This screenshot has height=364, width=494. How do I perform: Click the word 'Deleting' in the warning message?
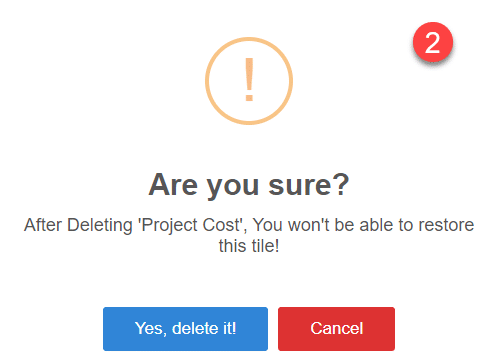[x=100, y=225]
